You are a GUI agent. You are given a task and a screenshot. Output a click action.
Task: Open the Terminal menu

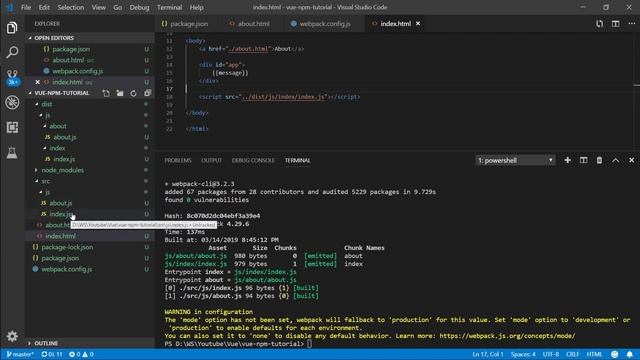[x=169, y=7]
